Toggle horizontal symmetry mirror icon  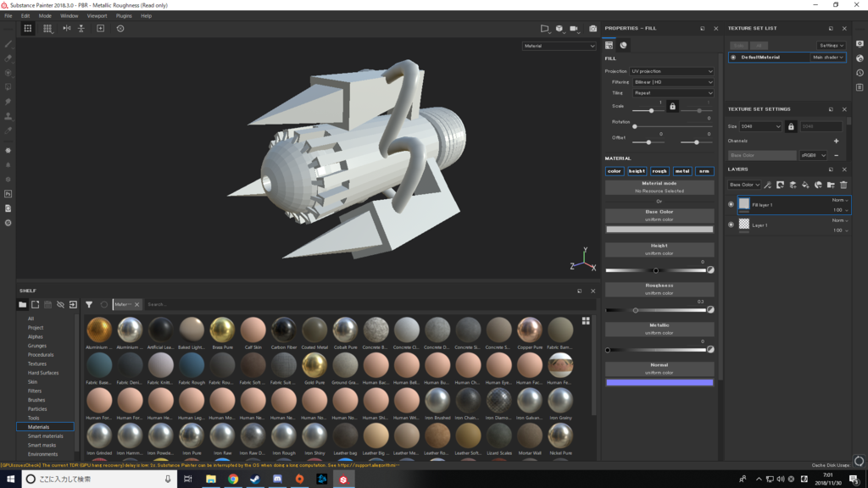click(x=66, y=28)
